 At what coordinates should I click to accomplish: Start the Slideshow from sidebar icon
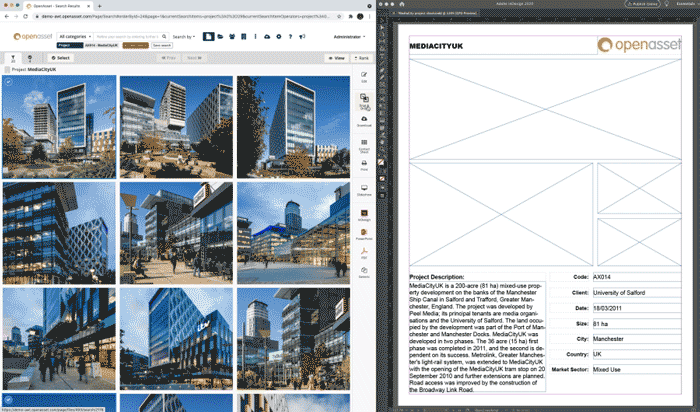[364, 191]
